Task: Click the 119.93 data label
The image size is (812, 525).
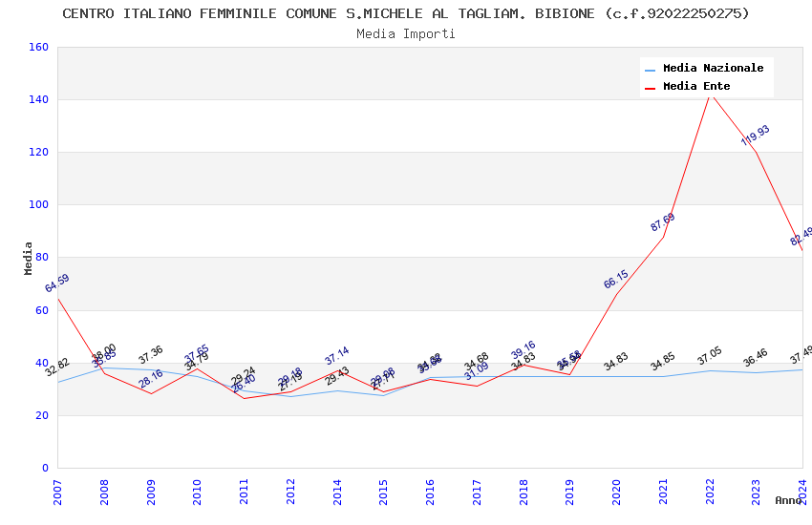Action: tap(755, 135)
